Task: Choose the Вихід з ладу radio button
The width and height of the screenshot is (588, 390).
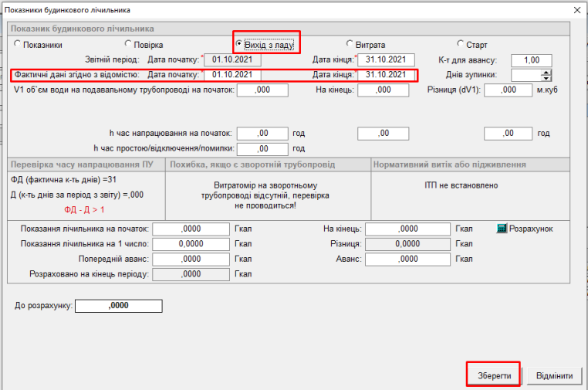Action: click(239, 44)
